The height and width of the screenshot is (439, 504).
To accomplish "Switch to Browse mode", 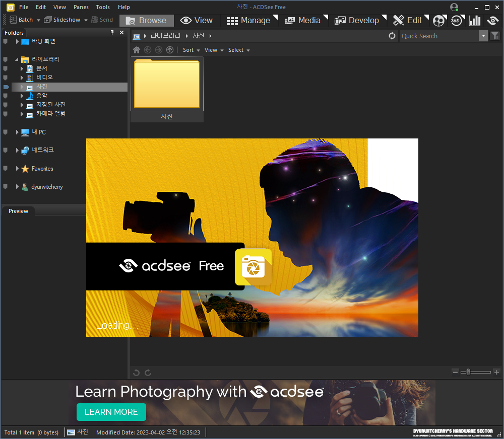I will [146, 21].
